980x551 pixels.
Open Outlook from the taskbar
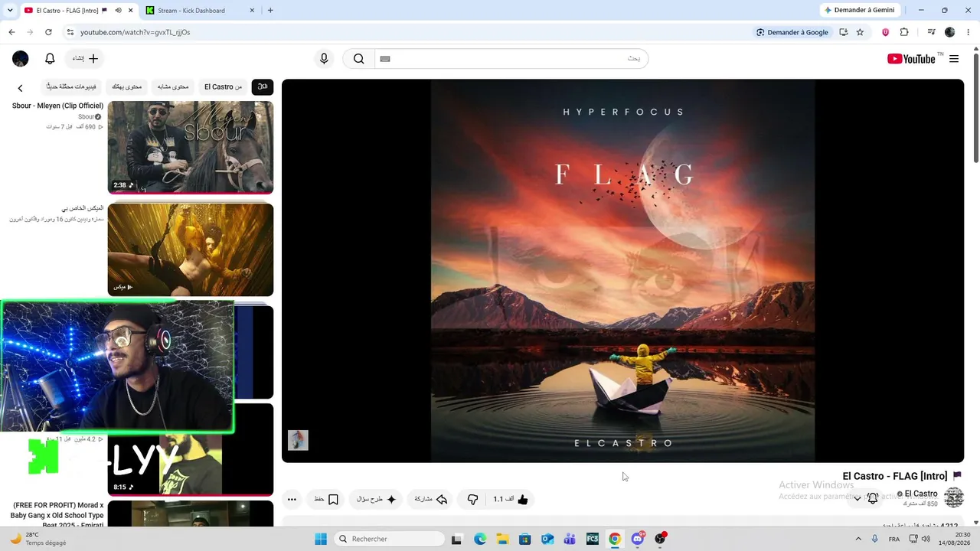click(x=547, y=539)
